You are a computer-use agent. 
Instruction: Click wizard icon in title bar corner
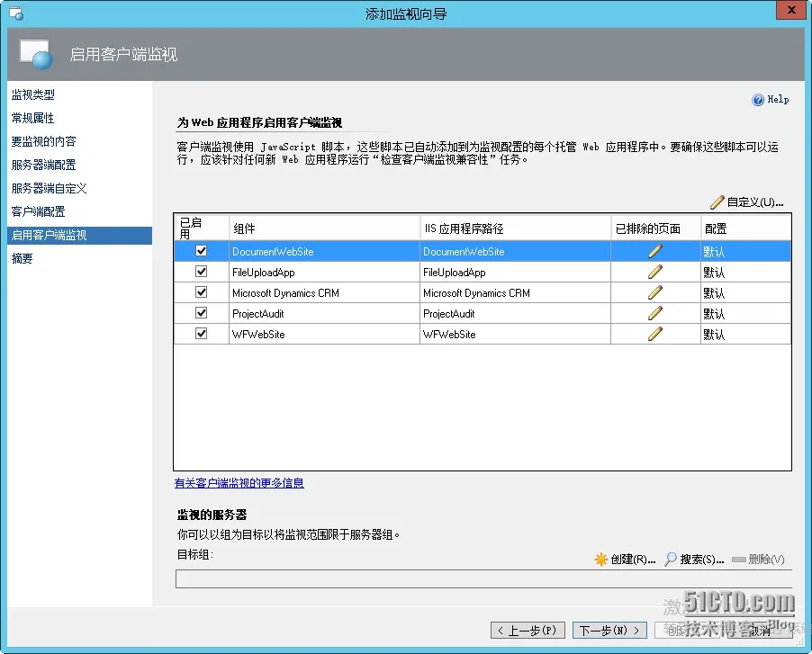click(16, 13)
